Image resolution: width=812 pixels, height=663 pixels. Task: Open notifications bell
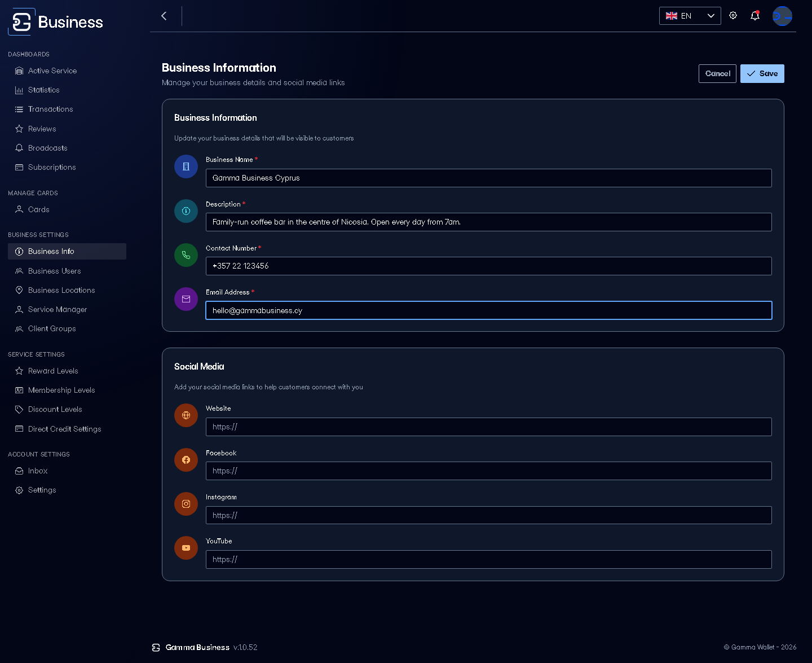click(x=755, y=16)
